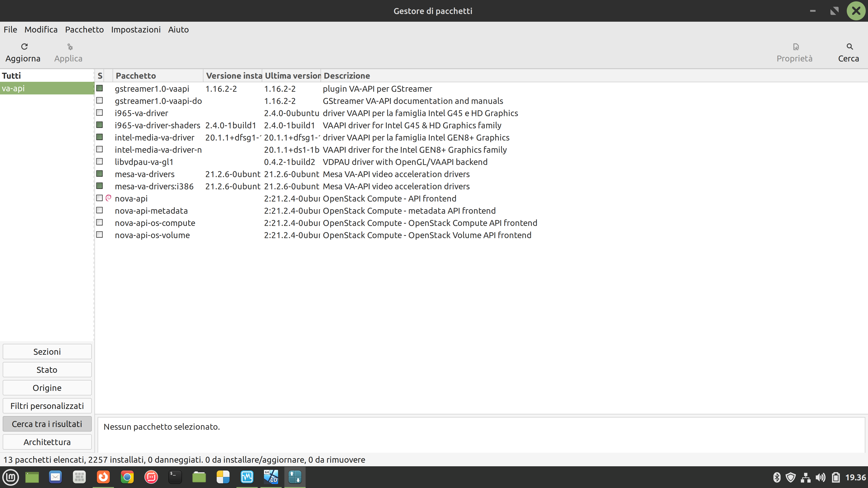Image resolution: width=868 pixels, height=488 pixels.
Task: Click the Bluetooth tray icon
Action: point(777,477)
